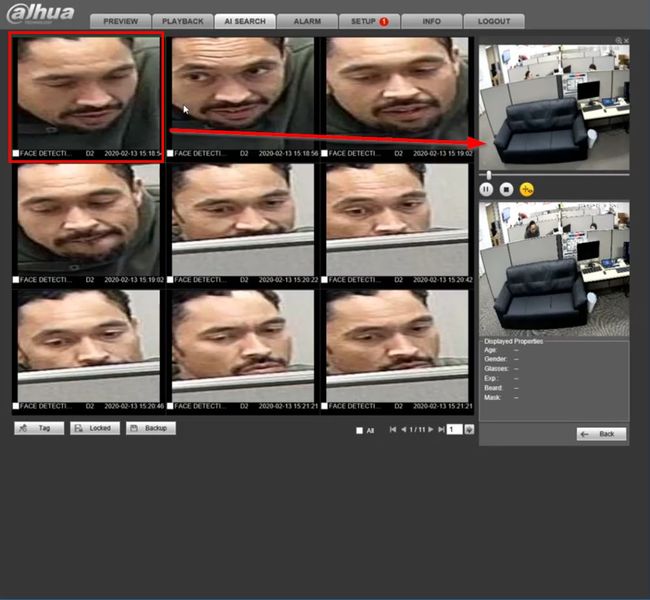Click the go-to-page arrow button
This screenshot has width=650, height=600.
[469, 430]
